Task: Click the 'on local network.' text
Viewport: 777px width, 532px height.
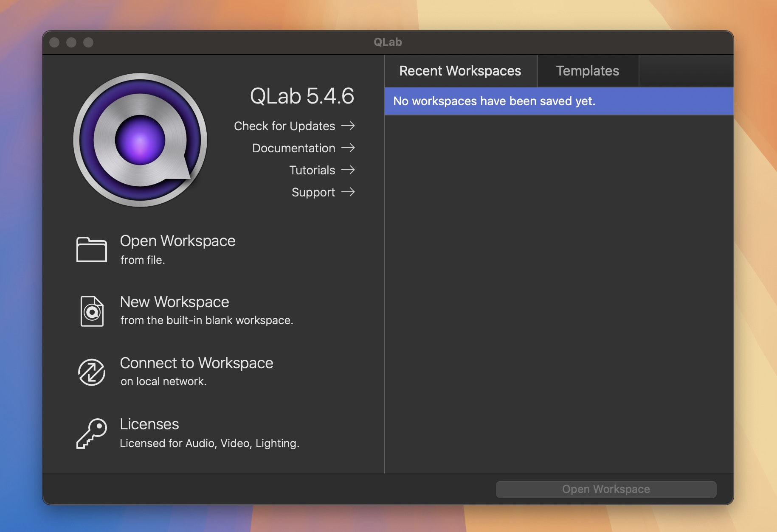Action: click(x=163, y=381)
